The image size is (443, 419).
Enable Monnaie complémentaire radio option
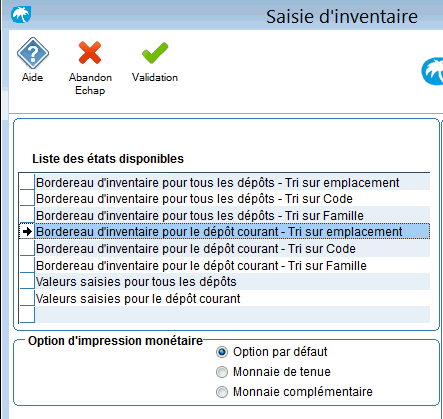[222, 392]
